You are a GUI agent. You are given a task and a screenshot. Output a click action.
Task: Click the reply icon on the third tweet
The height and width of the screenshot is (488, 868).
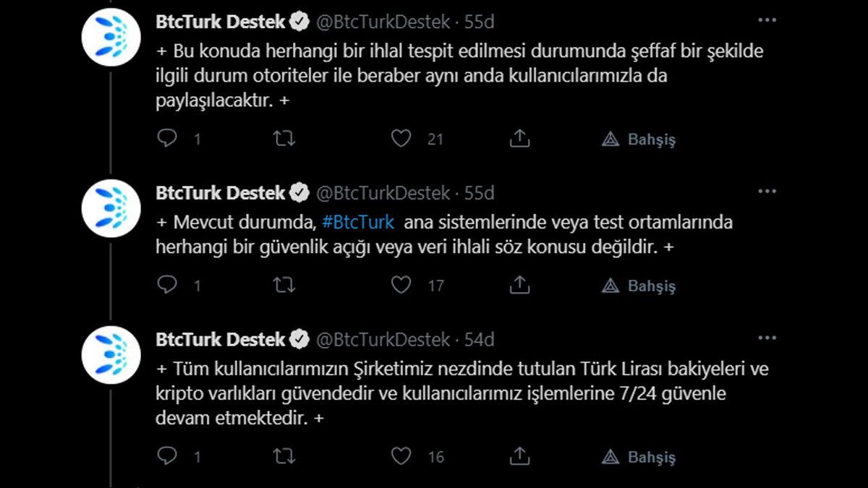tap(168, 456)
